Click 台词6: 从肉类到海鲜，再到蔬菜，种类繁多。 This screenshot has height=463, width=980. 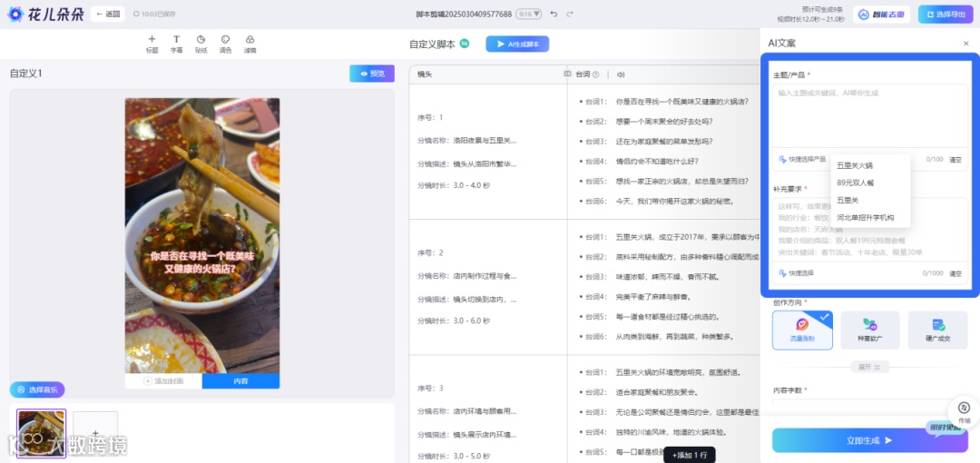click(660, 337)
